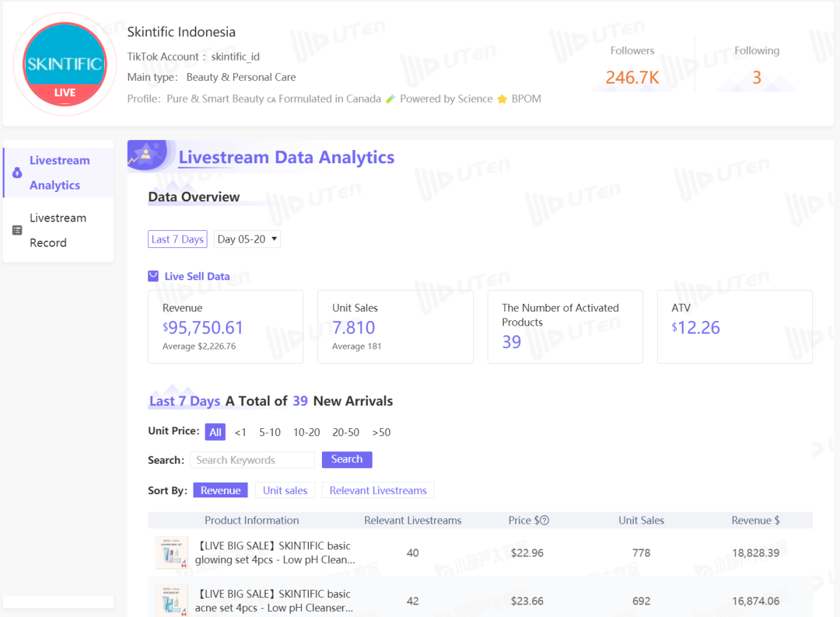Click the Price column help icon
Image resolution: width=840 pixels, height=617 pixels.
click(x=544, y=520)
